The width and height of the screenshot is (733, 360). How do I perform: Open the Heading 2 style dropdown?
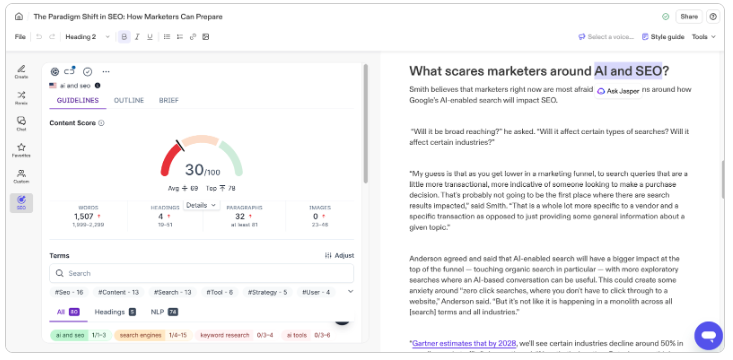pyautogui.click(x=87, y=37)
